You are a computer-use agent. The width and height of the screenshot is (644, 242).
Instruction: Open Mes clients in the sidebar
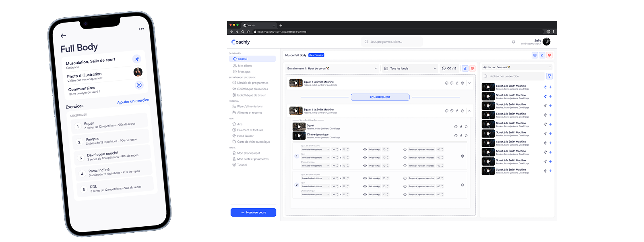[245, 66]
